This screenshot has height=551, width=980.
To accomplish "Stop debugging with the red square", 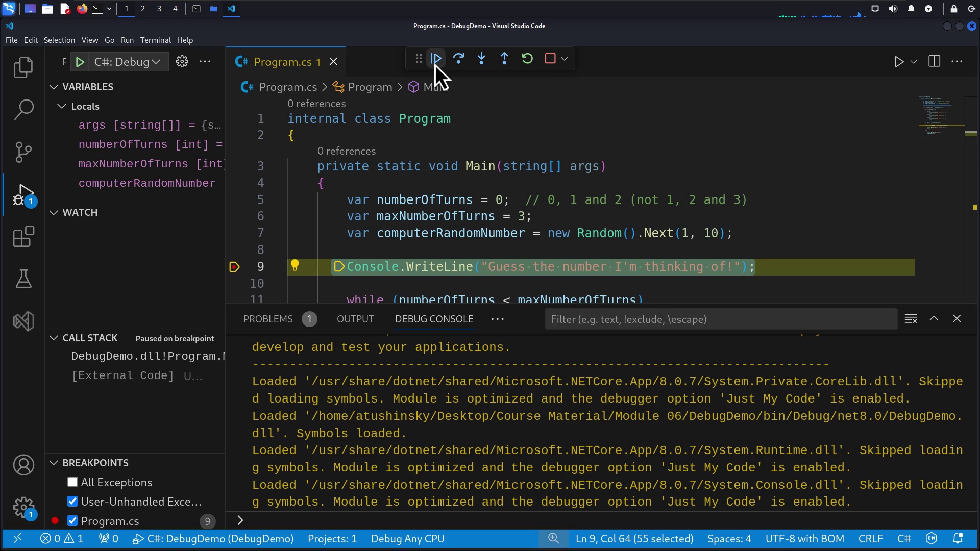I will click(x=550, y=59).
